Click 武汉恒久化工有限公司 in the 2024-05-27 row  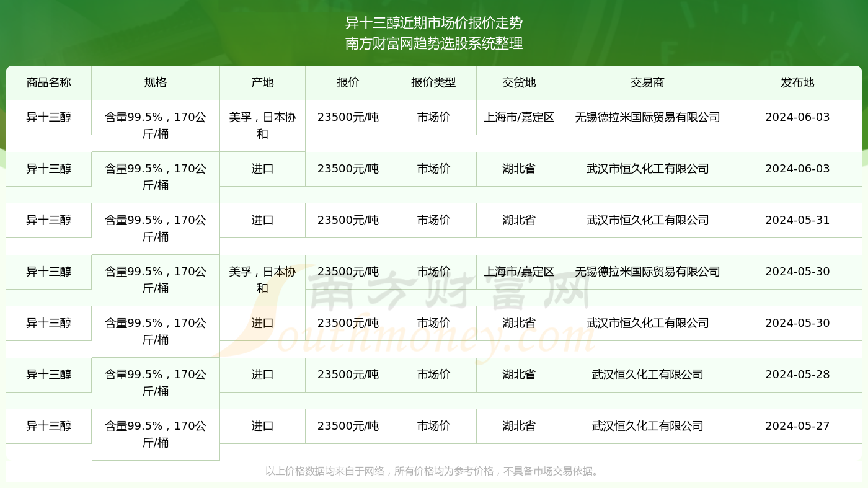pyautogui.click(x=648, y=426)
